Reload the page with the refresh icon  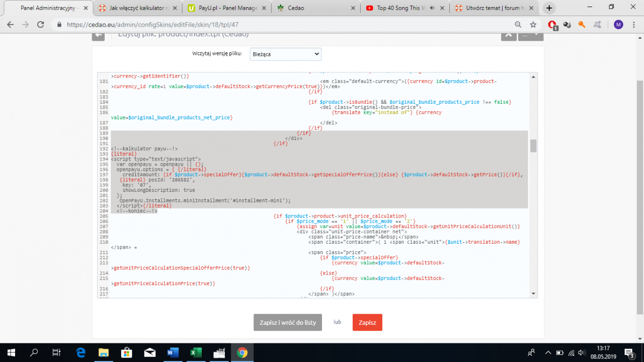click(x=41, y=24)
